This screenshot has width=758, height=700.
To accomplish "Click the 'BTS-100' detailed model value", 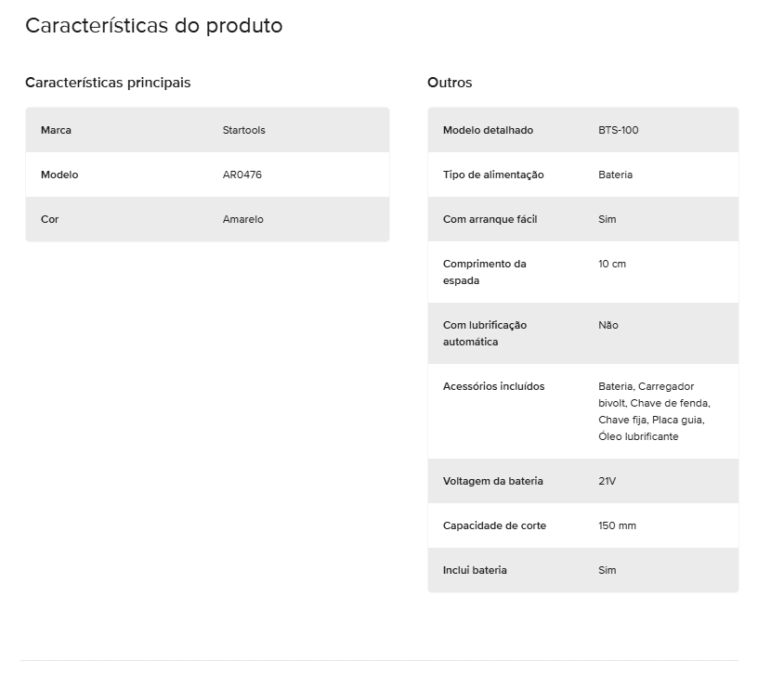I will pos(619,130).
